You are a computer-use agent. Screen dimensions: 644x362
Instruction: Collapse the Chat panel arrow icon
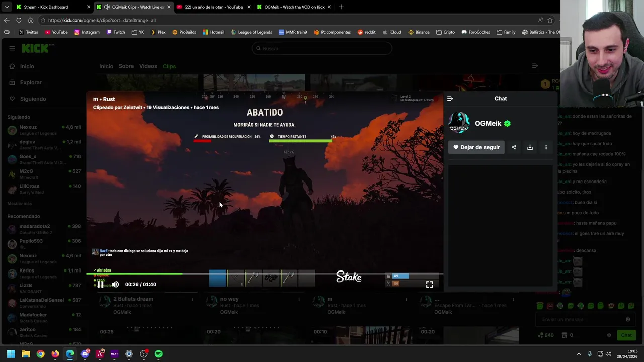point(450,99)
